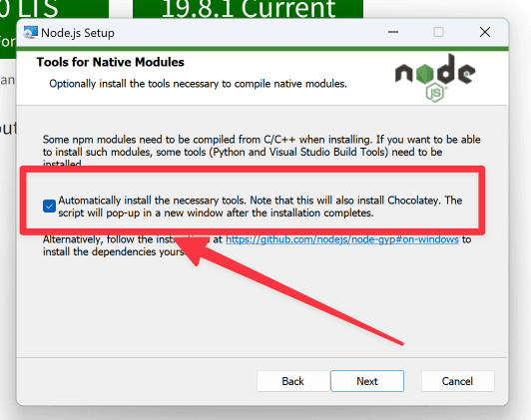Open the node-gyp on-windows GitHub link

point(342,239)
